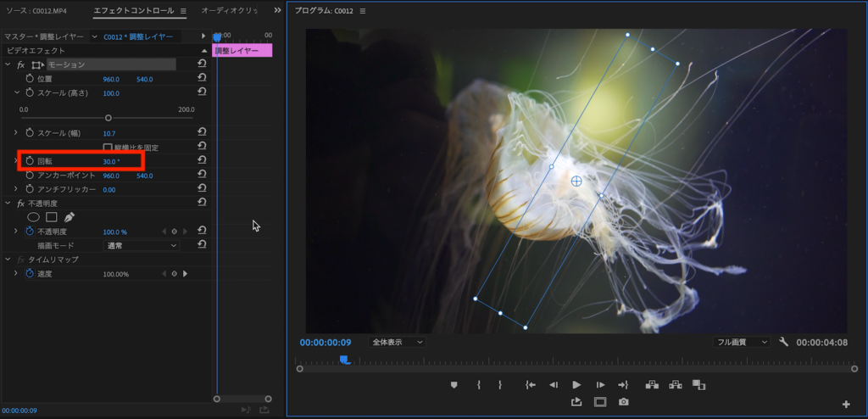Add a marker in the Program monitor
This screenshot has height=419, width=868.
(x=453, y=384)
